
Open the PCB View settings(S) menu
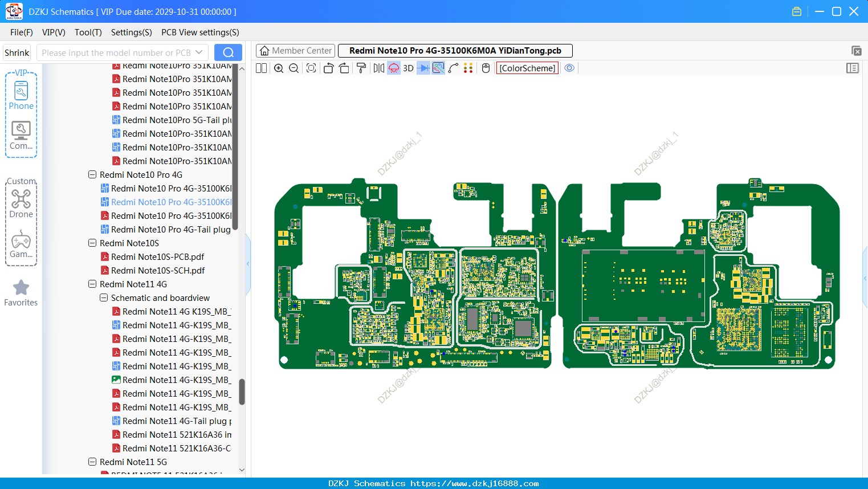[200, 32]
